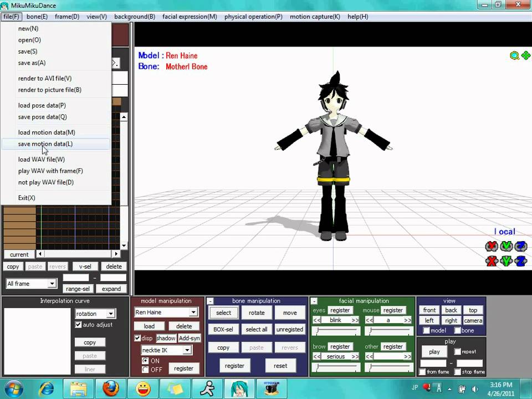
Task: Choose load WAV file(W) menu entry
Action: pos(56,159)
